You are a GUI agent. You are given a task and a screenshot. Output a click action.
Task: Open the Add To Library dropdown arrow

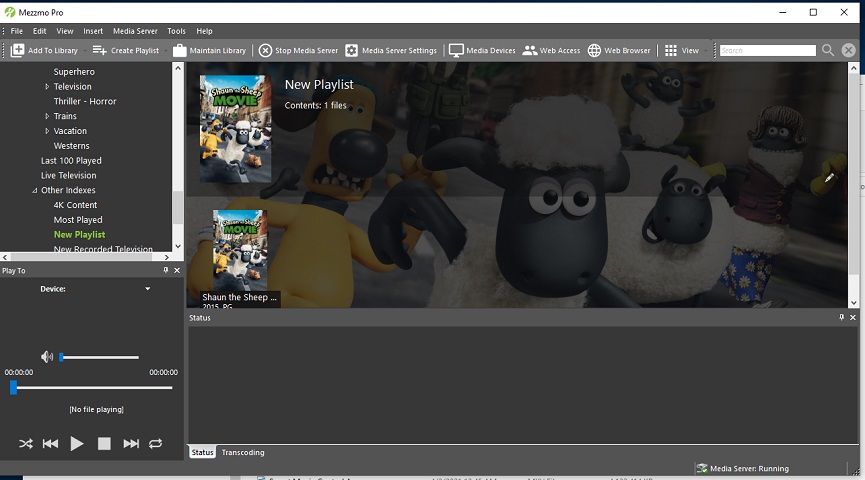pyautogui.click(x=85, y=51)
